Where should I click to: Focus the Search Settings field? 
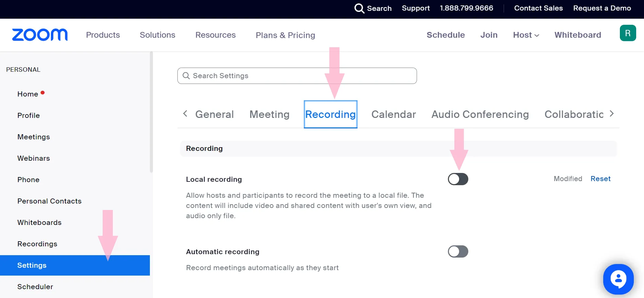297,76
